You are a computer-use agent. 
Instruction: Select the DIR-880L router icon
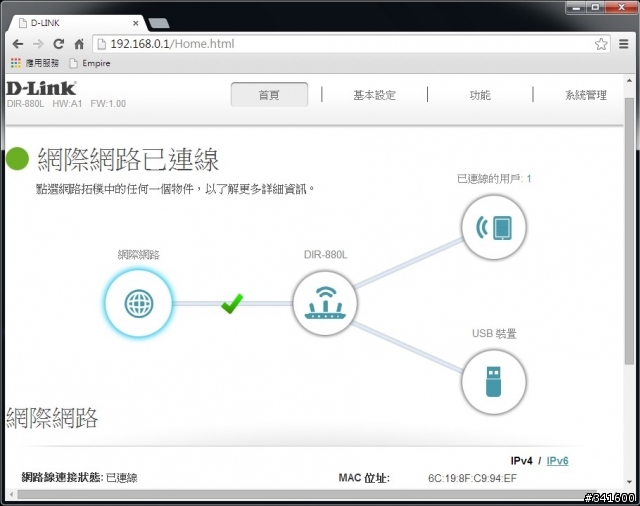(325, 303)
